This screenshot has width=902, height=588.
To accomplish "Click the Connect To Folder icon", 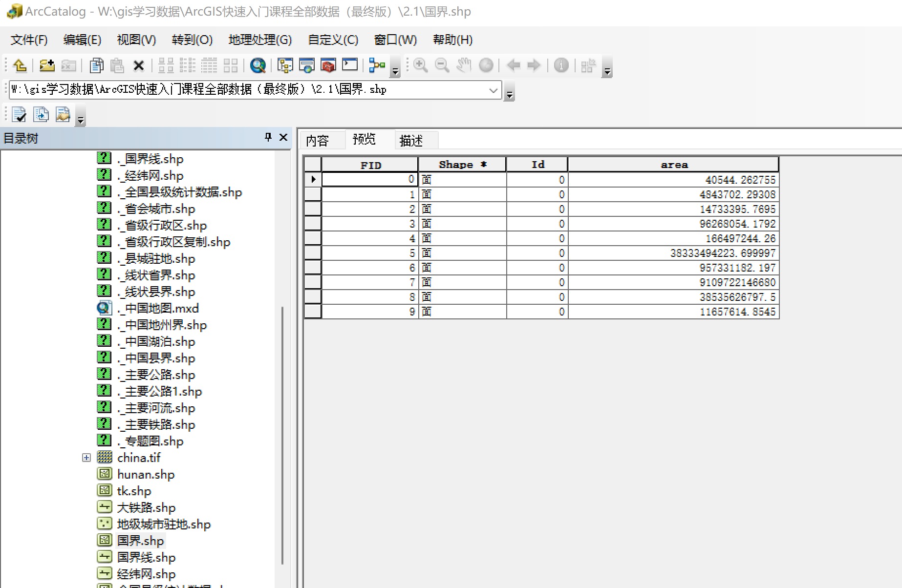I will tap(47, 65).
